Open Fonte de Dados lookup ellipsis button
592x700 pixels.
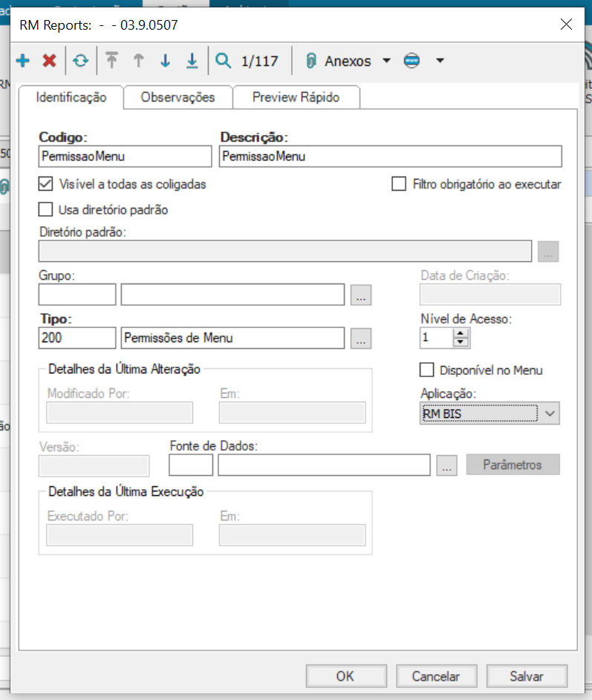[447, 465]
